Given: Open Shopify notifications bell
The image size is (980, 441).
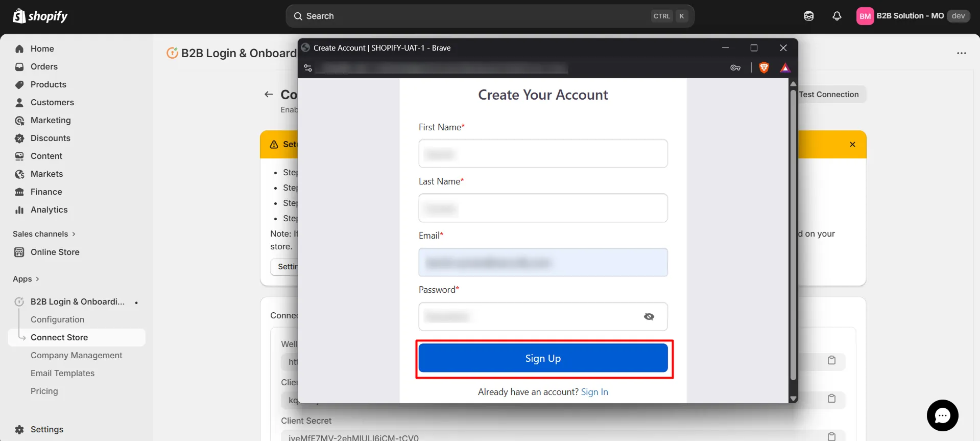Looking at the screenshot, I should point(836,16).
